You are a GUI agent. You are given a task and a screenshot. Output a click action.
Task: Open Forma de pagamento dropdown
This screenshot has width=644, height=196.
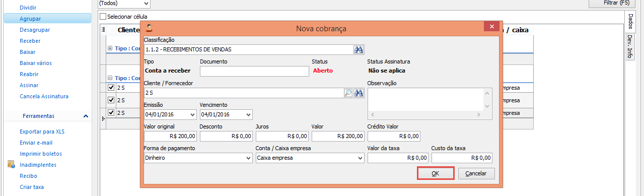pos(248,158)
